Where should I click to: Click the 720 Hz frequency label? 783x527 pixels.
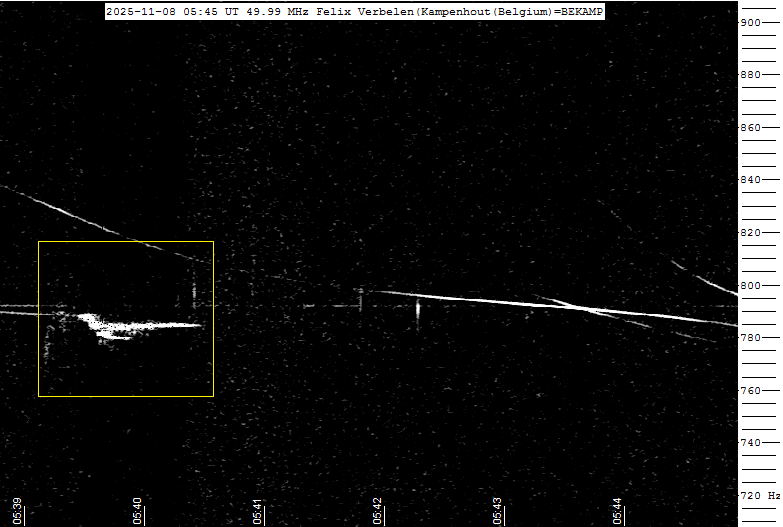coord(758,495)
